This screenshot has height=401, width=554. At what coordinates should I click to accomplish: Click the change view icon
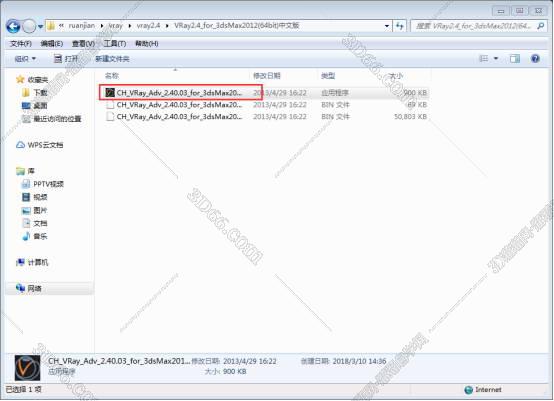point(483,59)
